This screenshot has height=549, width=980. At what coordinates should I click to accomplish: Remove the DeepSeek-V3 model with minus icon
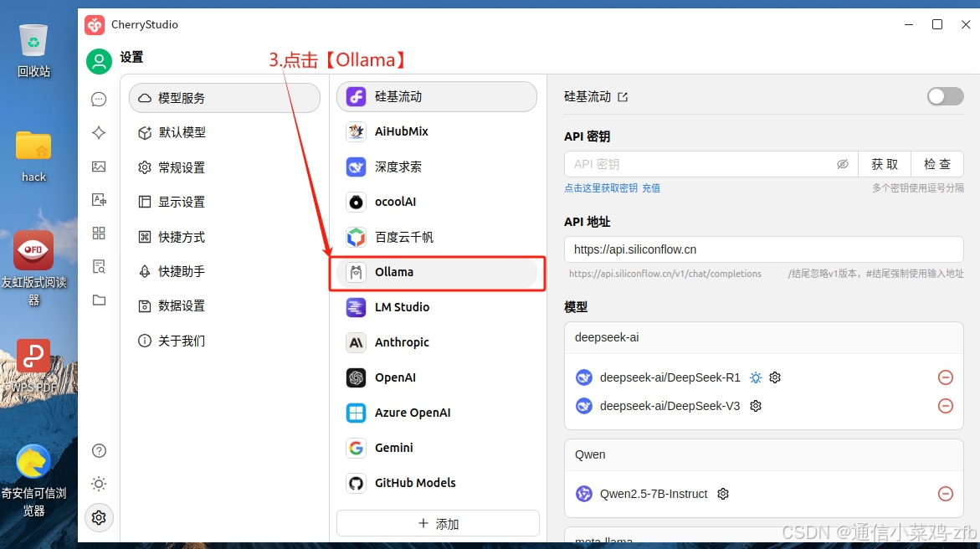(946, 406)
